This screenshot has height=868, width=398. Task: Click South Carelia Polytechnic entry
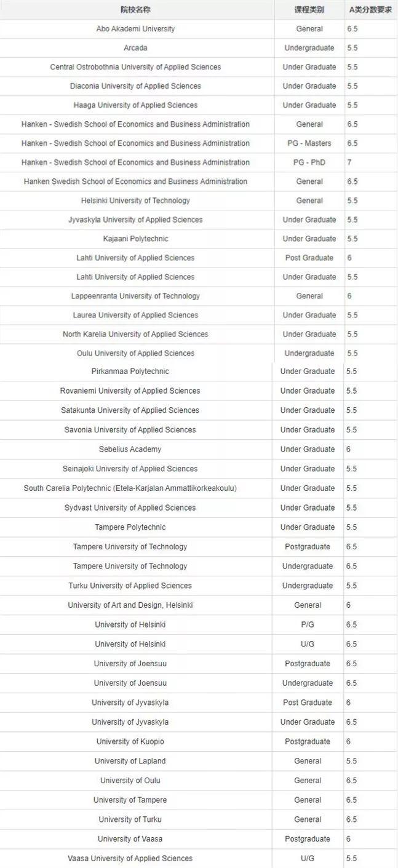coord(130,488)
